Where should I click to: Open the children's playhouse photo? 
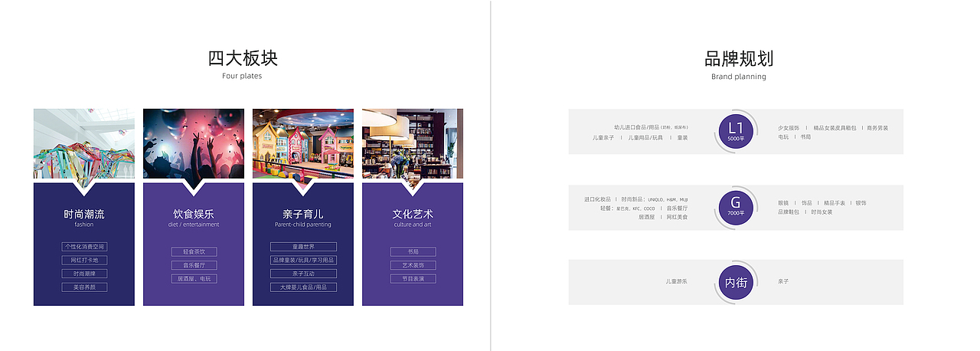303,143
